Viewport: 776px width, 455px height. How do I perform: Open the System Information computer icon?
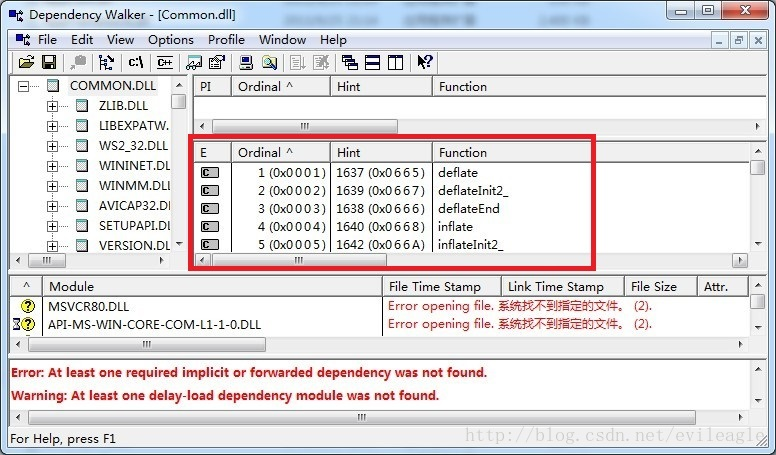246,62
